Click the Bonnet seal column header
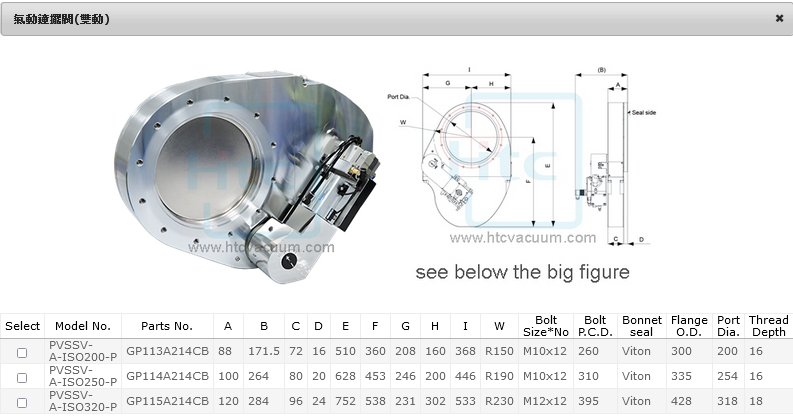This screenshot has height=420, width=793. 642,326
